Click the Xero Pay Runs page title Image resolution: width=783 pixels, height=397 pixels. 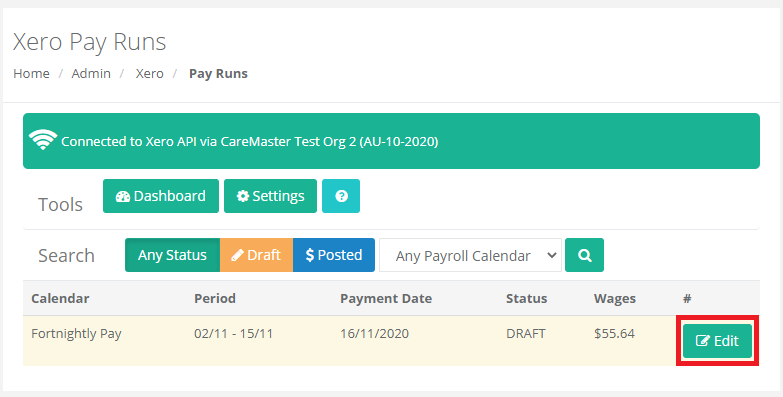click(89, 42)
